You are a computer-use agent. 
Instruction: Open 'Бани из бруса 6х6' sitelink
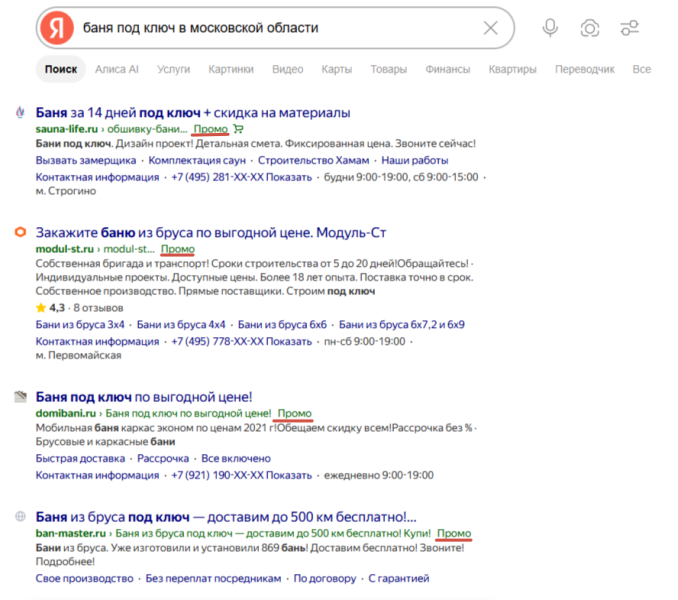pyautogui.click(x=282, y=325)
